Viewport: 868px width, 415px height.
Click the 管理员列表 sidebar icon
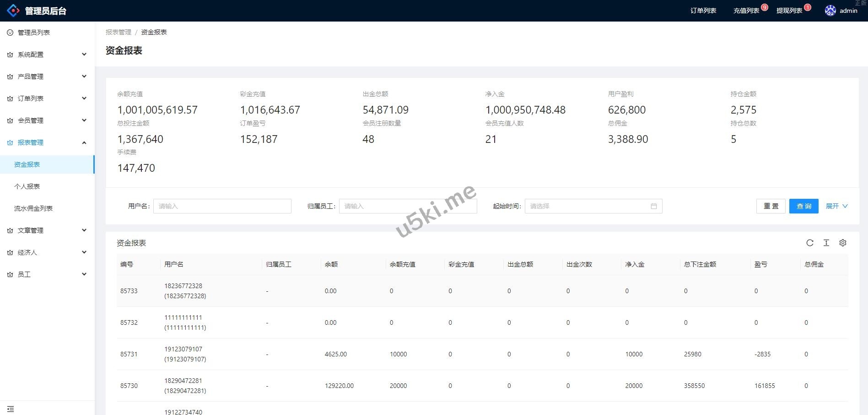[x=10, y=33]
